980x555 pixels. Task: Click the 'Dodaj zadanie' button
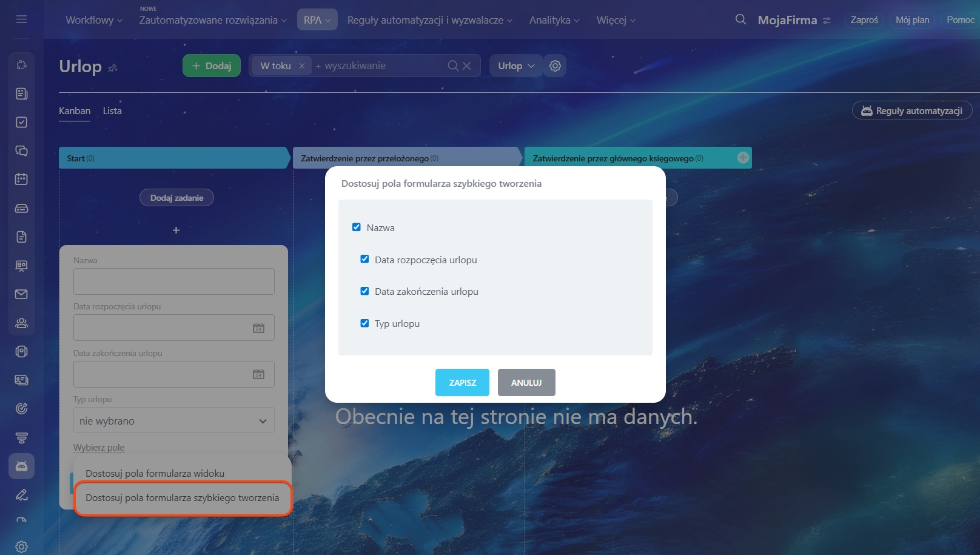[x=176, y=198]
